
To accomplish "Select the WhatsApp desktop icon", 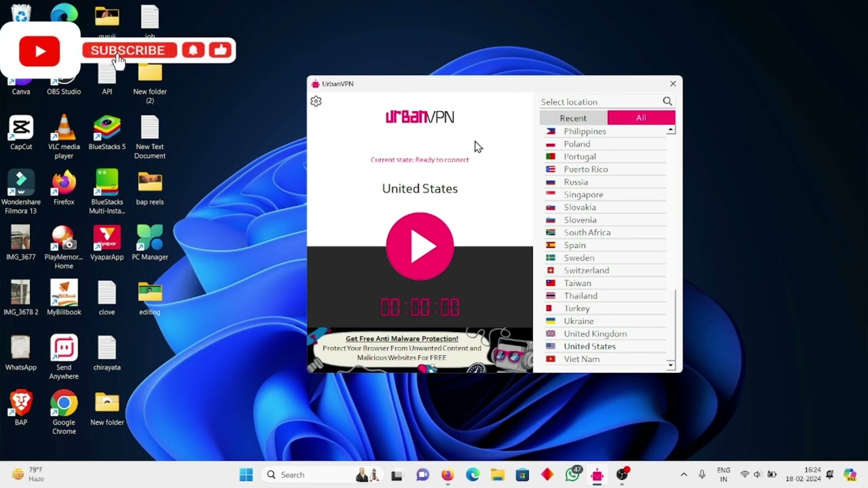I will [x=21, y=352].
